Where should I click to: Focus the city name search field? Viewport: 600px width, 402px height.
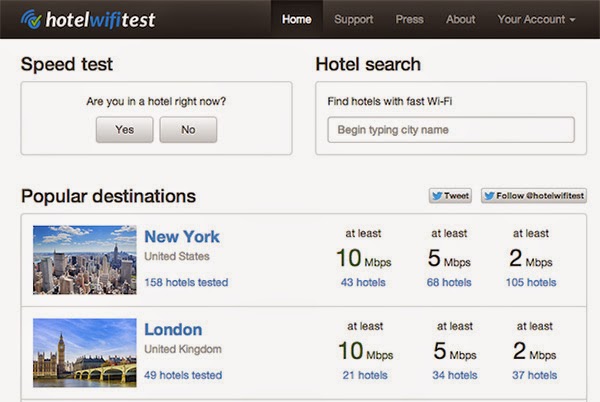pos(451,130)
